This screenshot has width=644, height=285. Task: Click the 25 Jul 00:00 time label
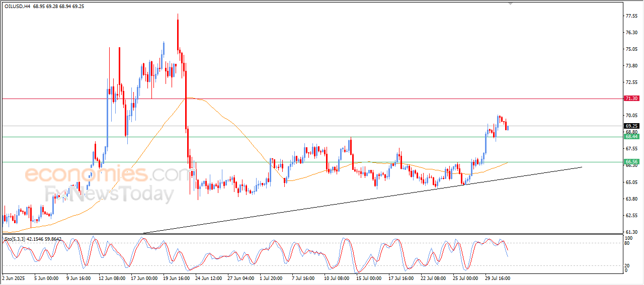point(465,277)
